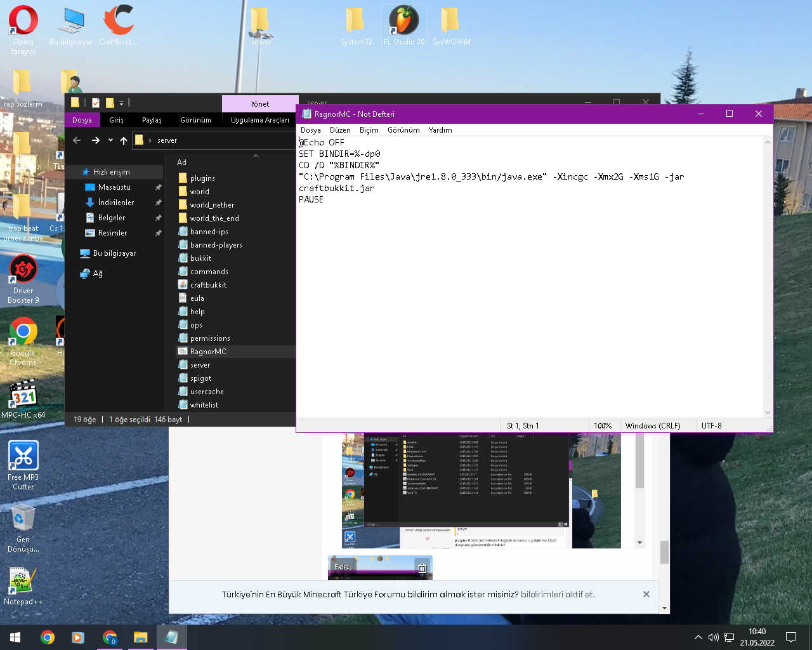Launch Free MP3 Cutter shortcut
Viewport: 812px width, 650px height.
(x=23, y=465)
